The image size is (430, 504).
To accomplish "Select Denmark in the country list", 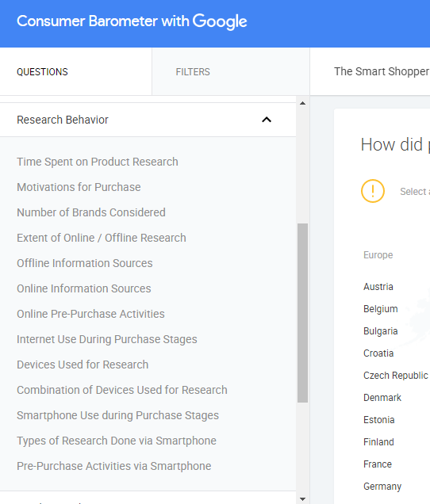I will [x=382, y=398].
